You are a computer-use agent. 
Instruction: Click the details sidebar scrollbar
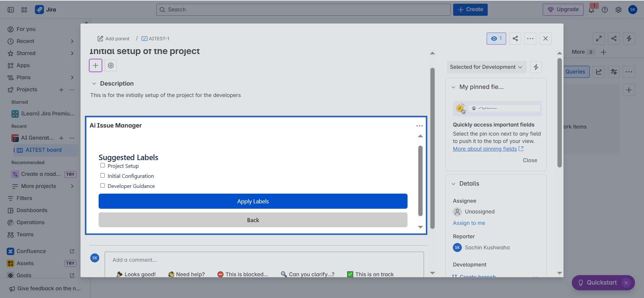559,113
